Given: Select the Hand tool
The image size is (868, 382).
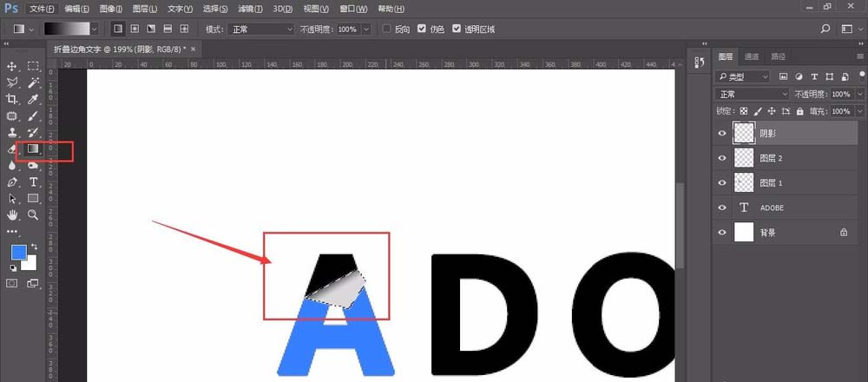Looking at the screenshot, I should [x=11, y=214].
